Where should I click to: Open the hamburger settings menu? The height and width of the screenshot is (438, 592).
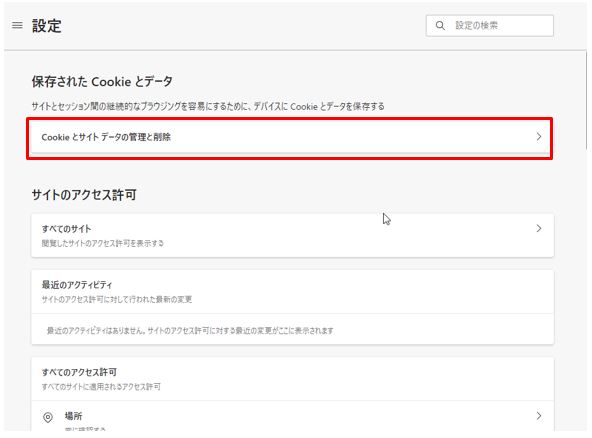point(17,25)
